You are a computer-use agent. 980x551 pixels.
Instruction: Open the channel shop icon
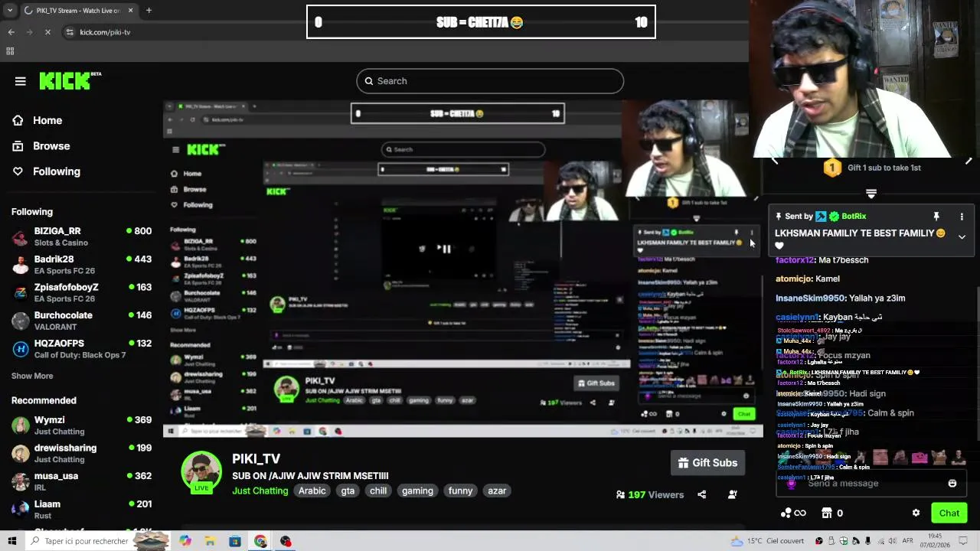click(x=827, y=514)
